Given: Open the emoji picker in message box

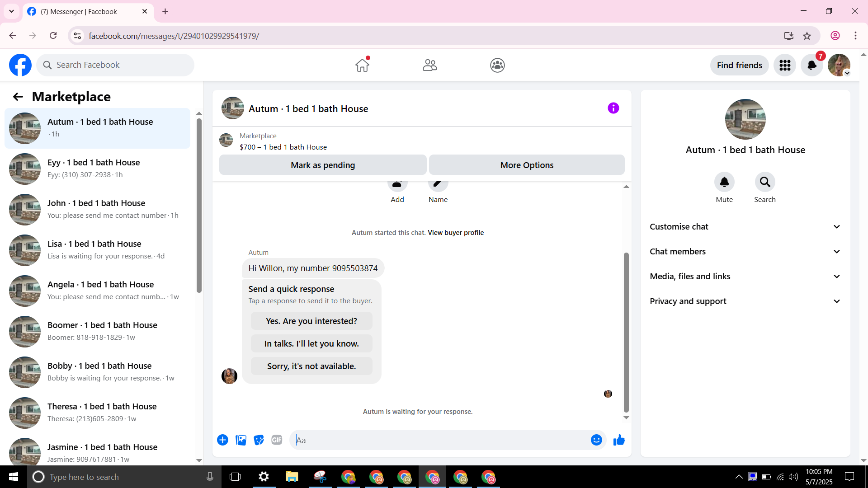Looking at the screenshot, I should [x=596, y=440].
